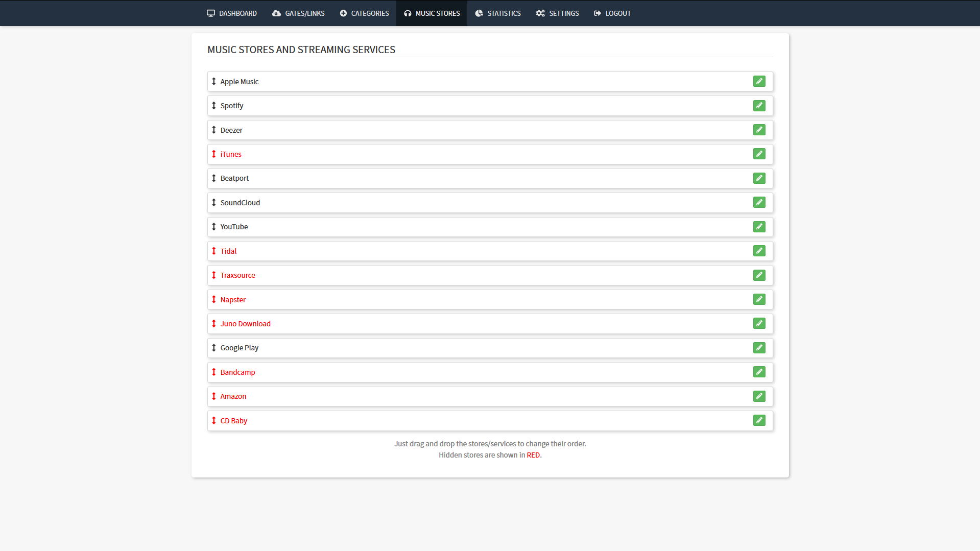Select the Google Play row label
Viewport: 980px width, 551px height.
point(240,348)
